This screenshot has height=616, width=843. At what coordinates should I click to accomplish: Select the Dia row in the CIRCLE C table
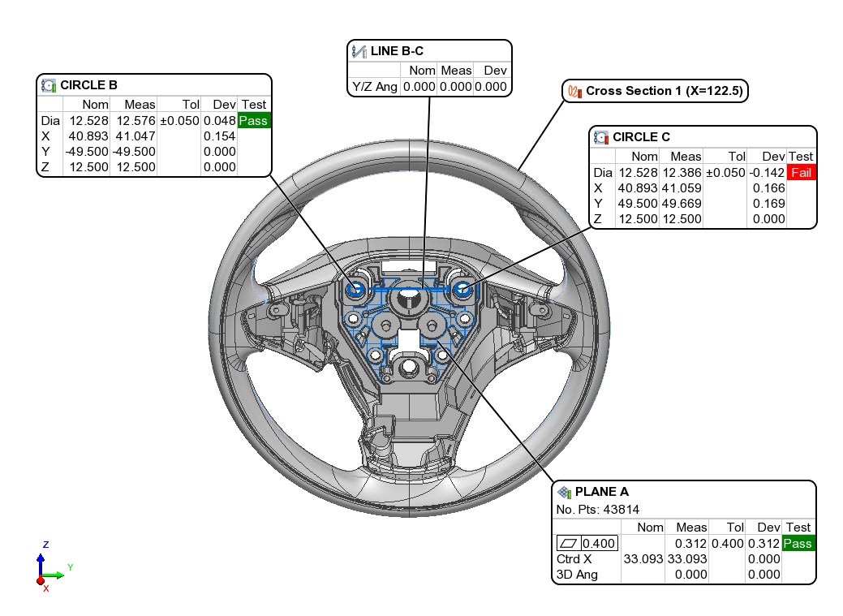[x=602, y=172]
